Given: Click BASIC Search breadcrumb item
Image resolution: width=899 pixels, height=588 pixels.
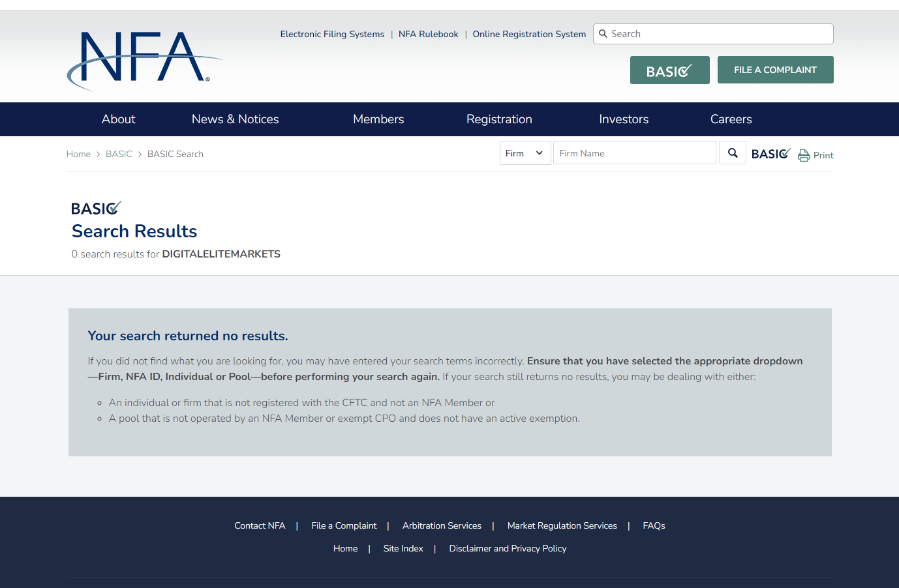Looking at the screenshot, I should (175, 154).
